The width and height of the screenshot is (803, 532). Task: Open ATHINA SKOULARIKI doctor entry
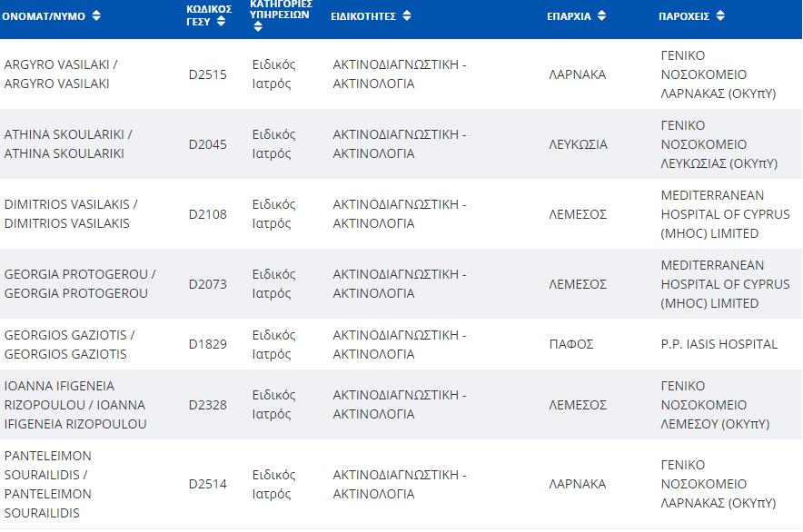[x=68, y=144]
